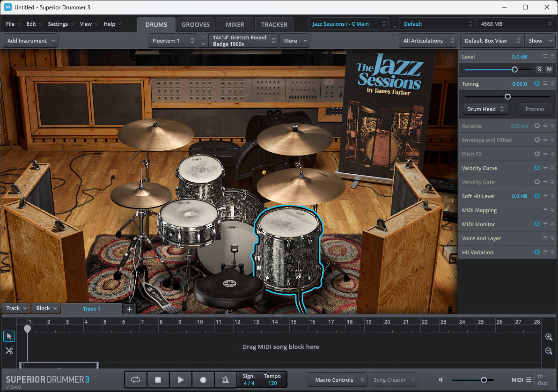Open the Voice and Layer menu icon

(545, 238)
